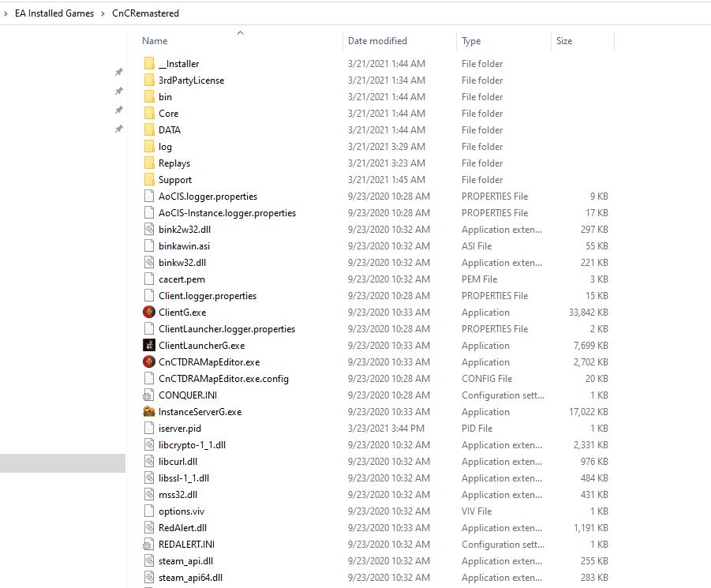The height and width of the screenshot is (588, 711).
Task: Select the InstanceServerG.exe icon
Action: (149, 412)
